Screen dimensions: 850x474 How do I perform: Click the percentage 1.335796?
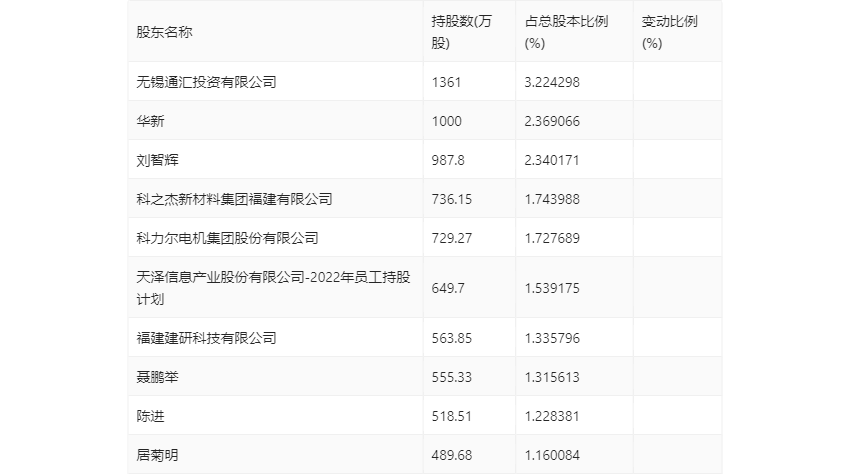click(x=552, y=338)
